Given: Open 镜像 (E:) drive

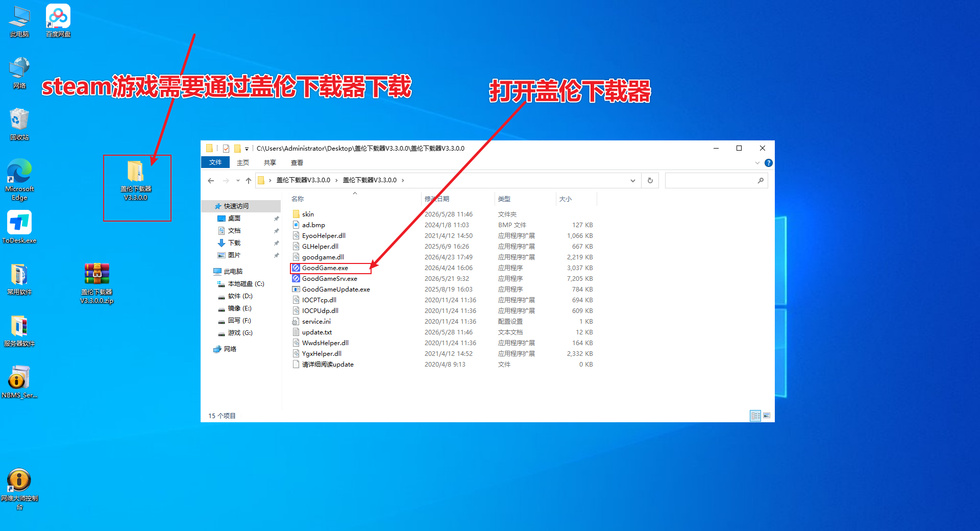Looking at the screenshot, I should (239, 308).
